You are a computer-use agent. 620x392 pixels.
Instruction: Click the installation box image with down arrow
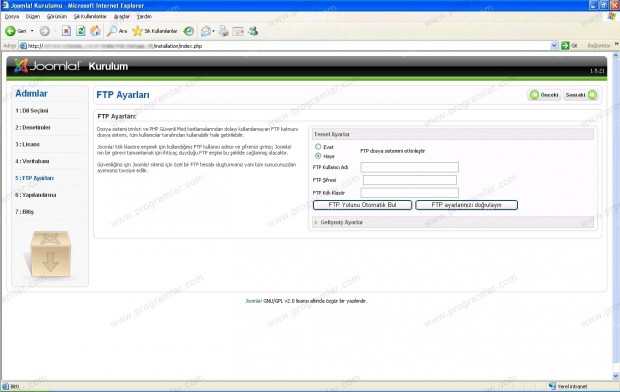pos(50,254)
